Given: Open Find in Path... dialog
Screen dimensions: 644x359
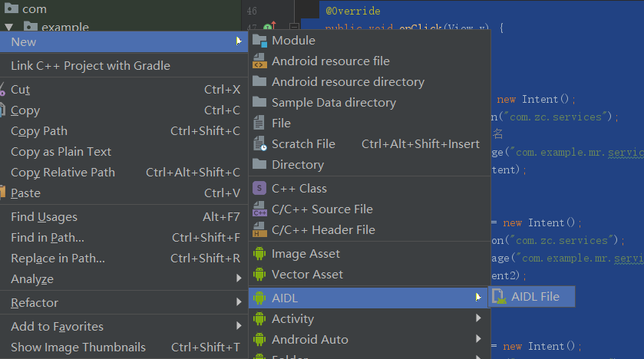Looking at the screenshot, I should pos(124,237).
